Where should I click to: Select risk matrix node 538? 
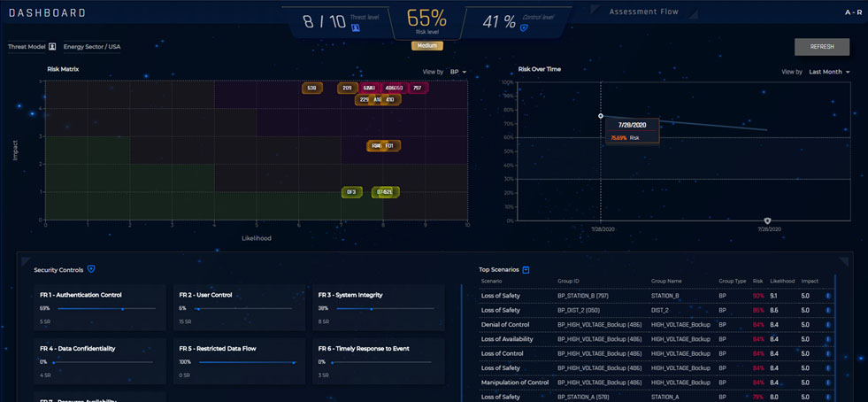pos(311,88)
